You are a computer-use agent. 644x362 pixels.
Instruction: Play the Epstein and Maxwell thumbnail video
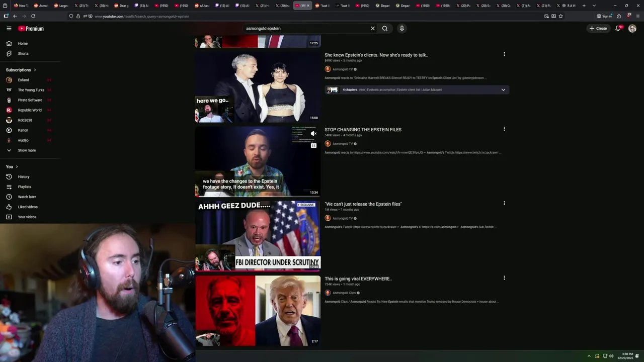click(x=258, y=86)
